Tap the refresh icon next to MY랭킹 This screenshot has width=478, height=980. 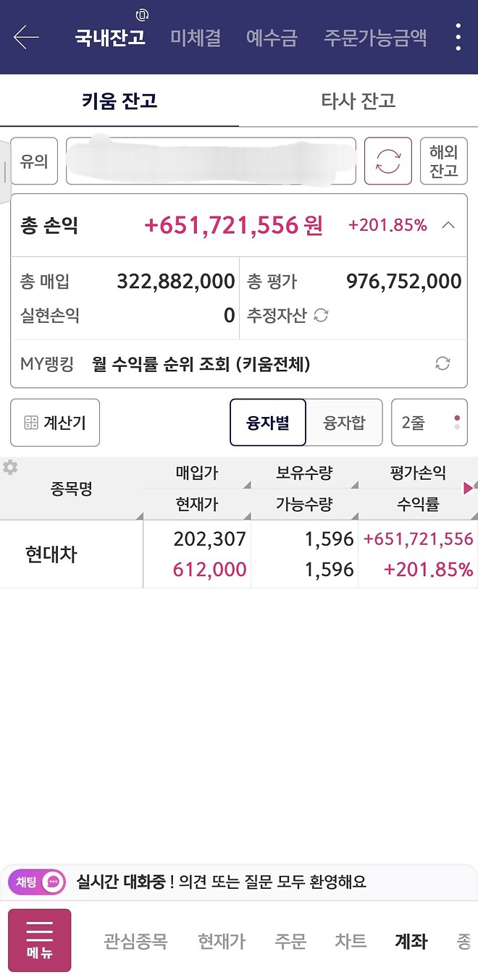pyautogui.click(x=443, y=363)
